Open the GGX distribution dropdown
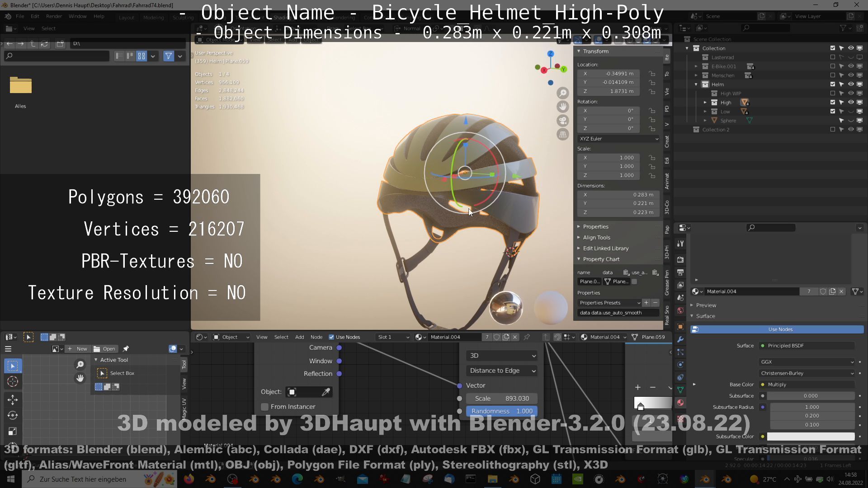868x488 pixels. click(x=807, y=362)
